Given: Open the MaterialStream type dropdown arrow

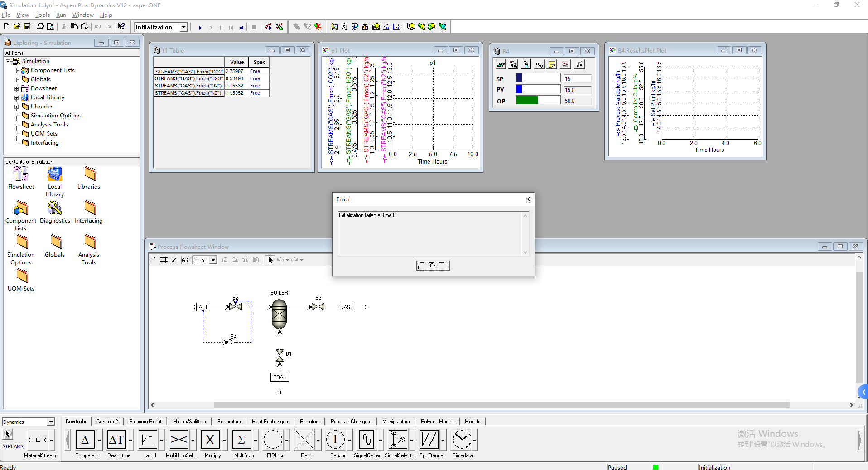Looking at the screenshot, I should [52, 440].
